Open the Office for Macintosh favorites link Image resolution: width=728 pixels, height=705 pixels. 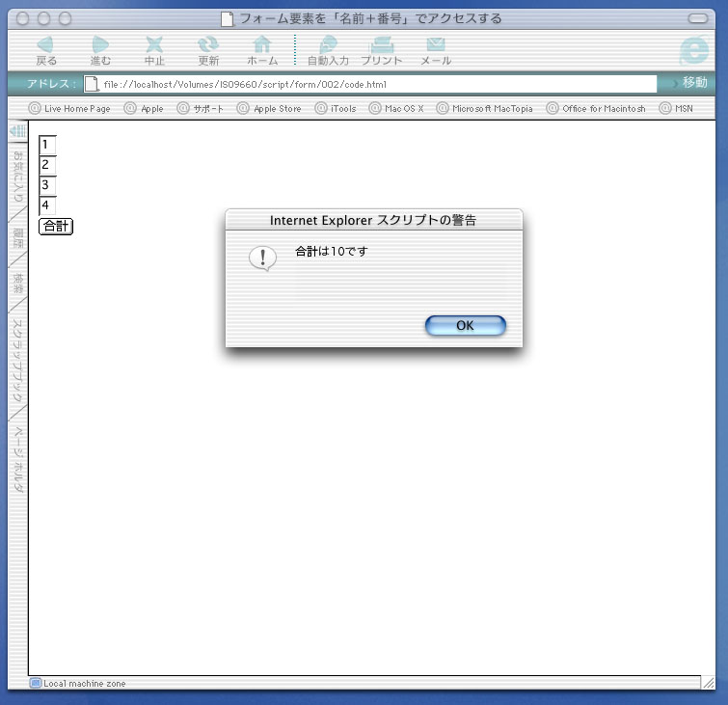[596, 109]
